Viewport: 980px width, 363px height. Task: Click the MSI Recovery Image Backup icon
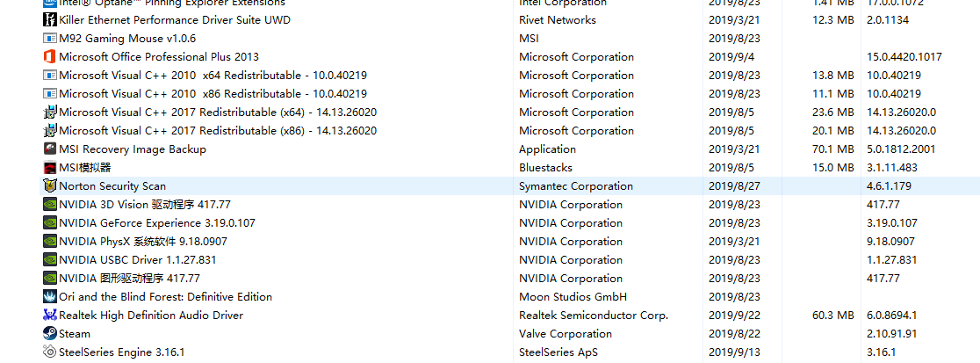tap(50, 149)
